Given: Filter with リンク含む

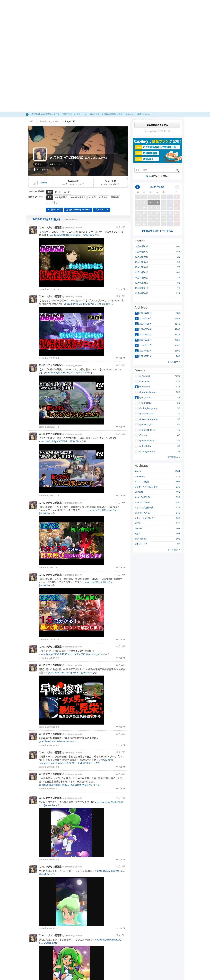Looking at the screenshot, I should (x=53, y=203).
